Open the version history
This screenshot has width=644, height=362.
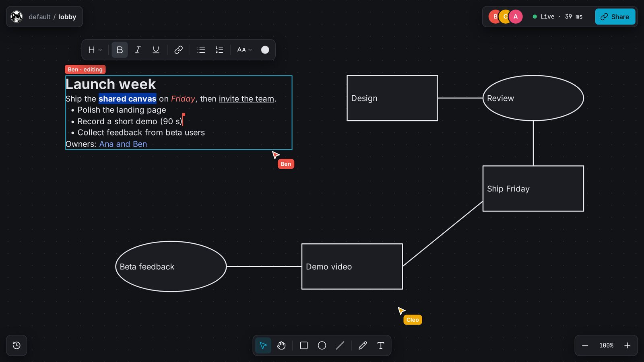click(x=17, y=346)
